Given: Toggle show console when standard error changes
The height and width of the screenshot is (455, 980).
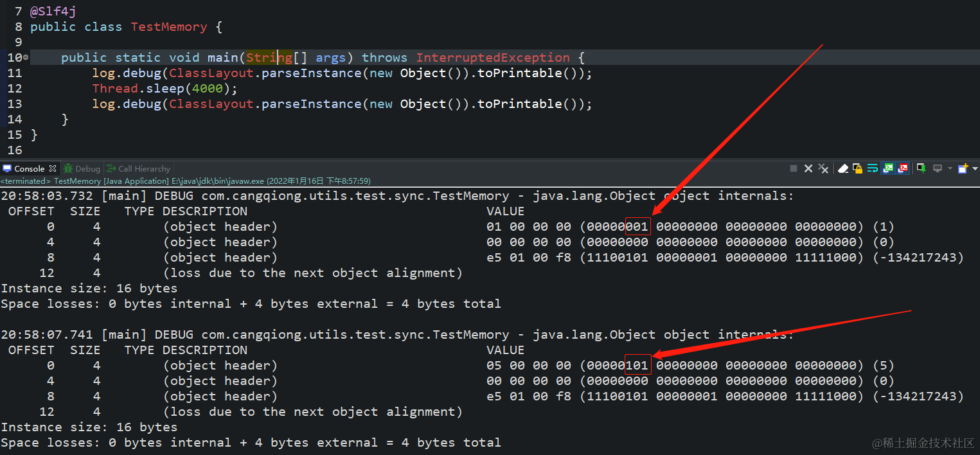Looking at the screenshot, I should click(903, 168).
